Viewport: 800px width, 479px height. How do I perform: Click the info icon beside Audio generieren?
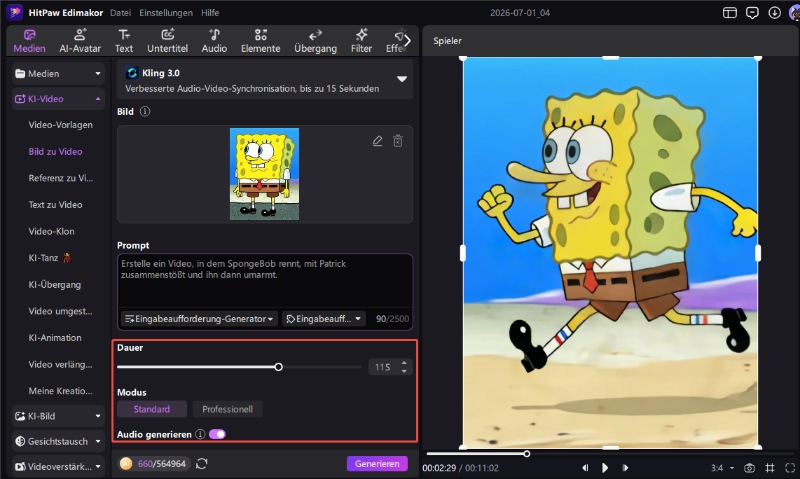coord(200,434)
